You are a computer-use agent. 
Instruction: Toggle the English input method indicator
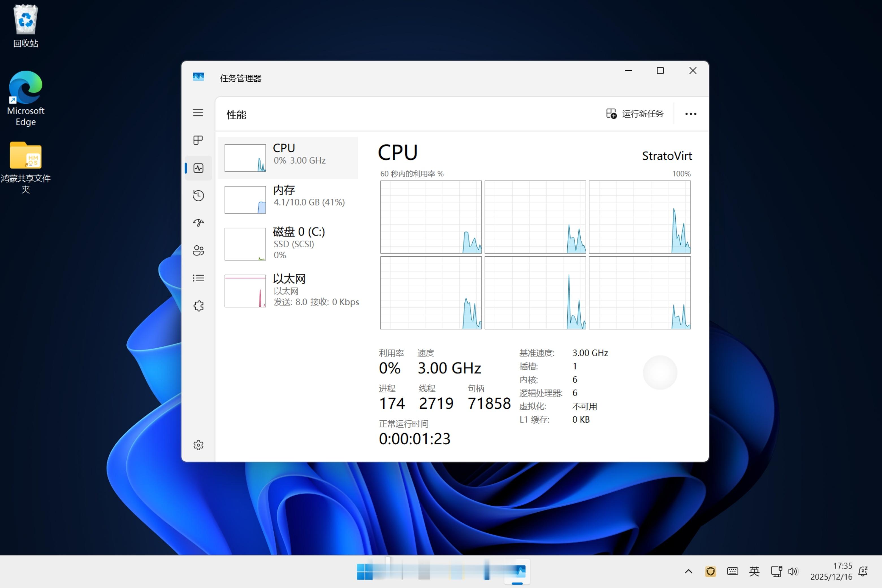[x=754, y=571]
